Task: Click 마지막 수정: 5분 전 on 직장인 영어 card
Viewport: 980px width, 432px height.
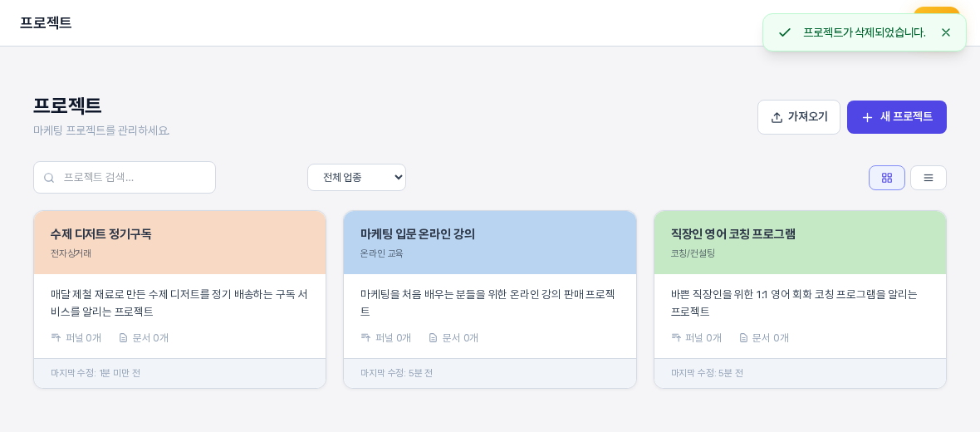Action: [x=708, y=373]
